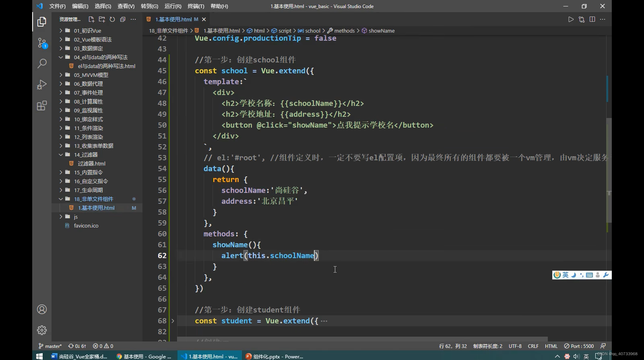The height and width of the screenshot is (360, 644).
Task: Toggle IME 英 language mode in floating bar
Action: (x=566, y=275)
